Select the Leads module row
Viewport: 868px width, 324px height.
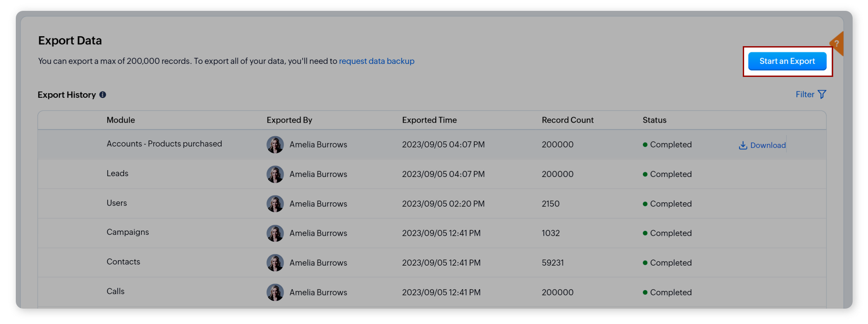tap(118, 174)
